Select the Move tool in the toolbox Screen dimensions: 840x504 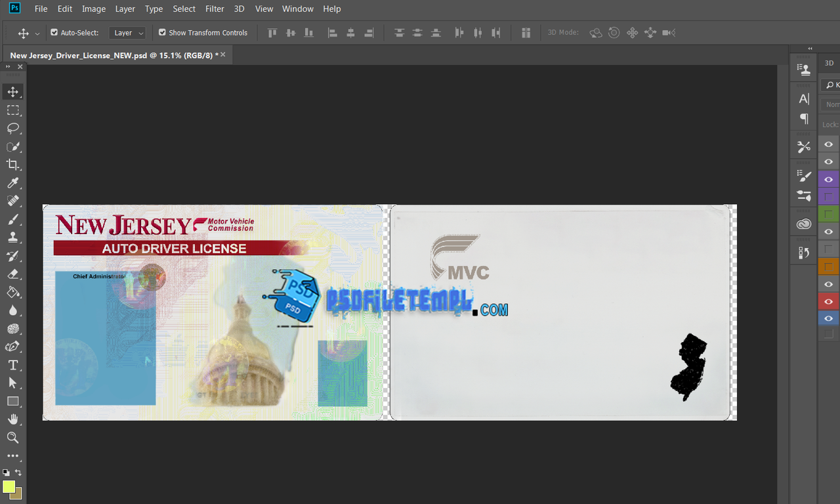12,92
